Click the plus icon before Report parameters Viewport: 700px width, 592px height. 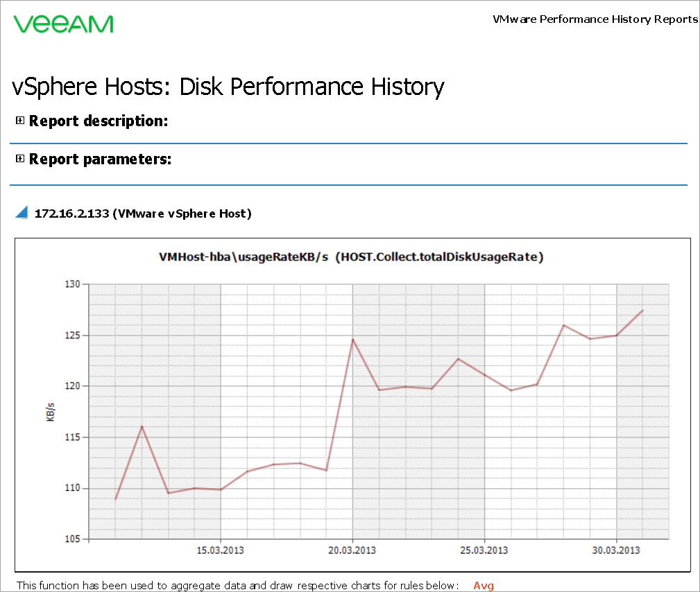coord(19,157)
